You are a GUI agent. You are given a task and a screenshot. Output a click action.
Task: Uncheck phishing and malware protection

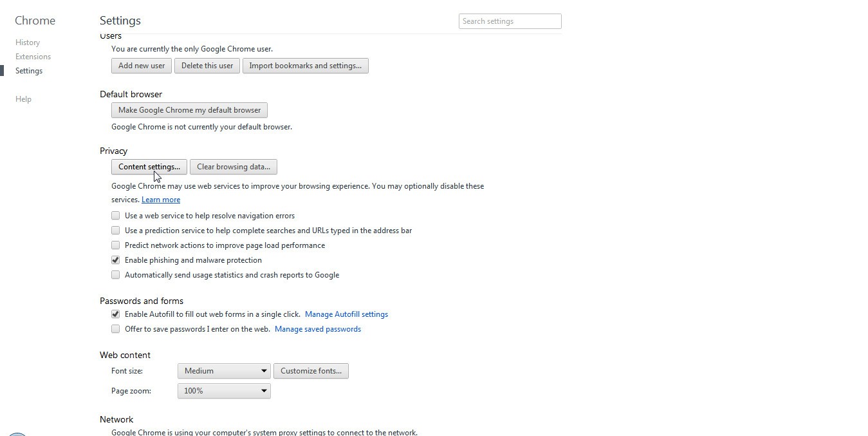coord(116,260)
